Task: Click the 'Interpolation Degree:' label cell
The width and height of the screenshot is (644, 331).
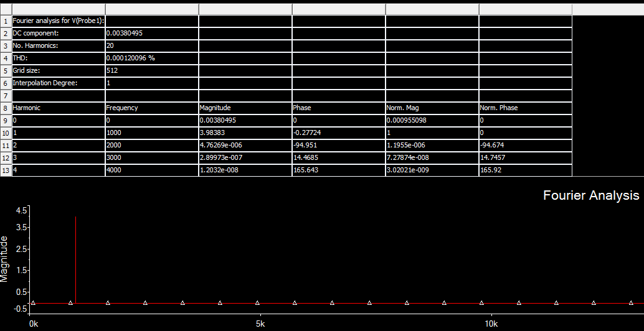Action: pos(59,83)
